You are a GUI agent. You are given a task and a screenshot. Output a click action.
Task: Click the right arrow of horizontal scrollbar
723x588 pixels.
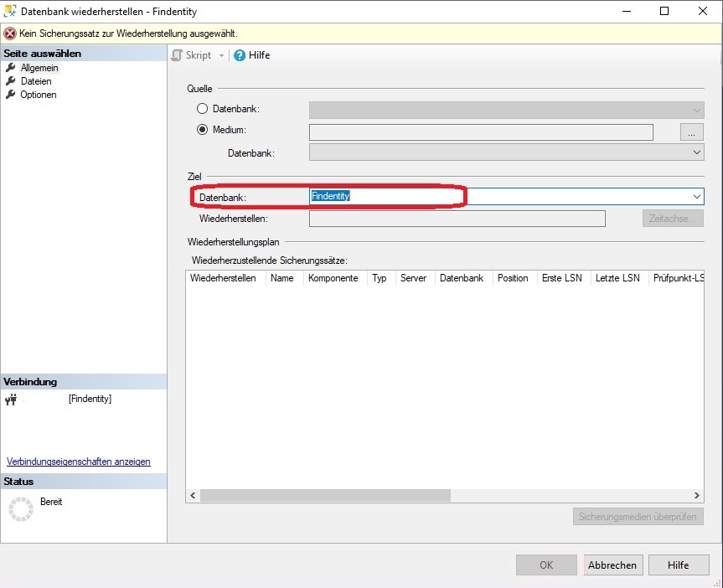coord(697,495)
